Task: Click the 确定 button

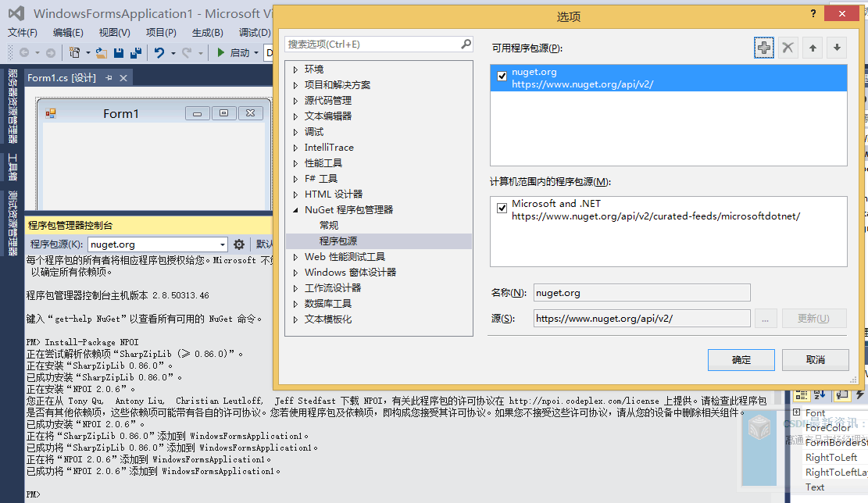Action: coord(741,360)
